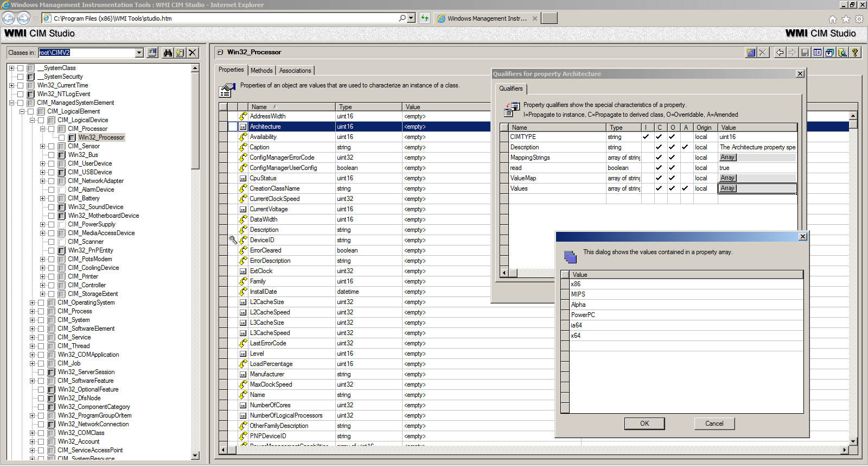Open the Array button for Values qualifier
This screenshot has width=868, height=467.
(728, 188)
